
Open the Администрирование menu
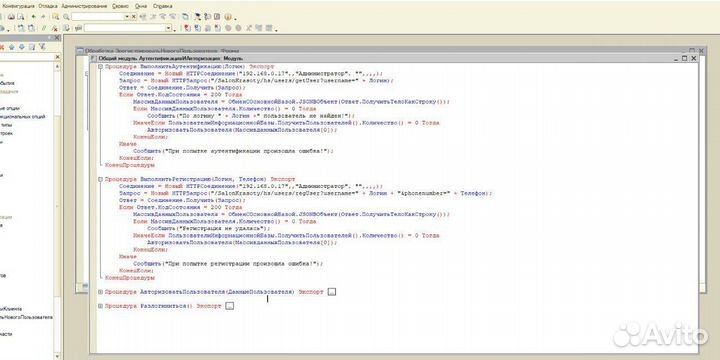tap(84, 6)
